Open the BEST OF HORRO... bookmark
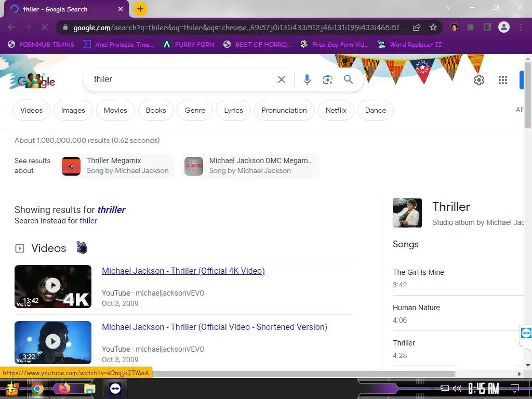This screenshot has width=532, height=399. 257,45
